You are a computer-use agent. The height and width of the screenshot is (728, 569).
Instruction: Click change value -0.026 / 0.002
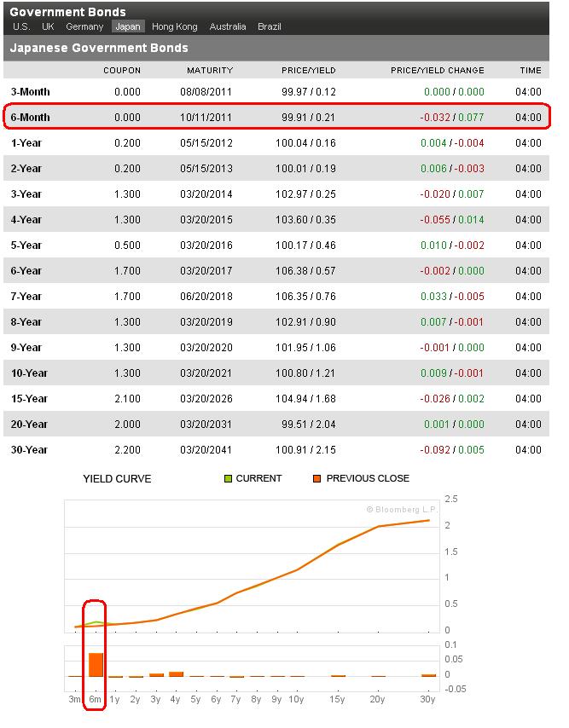point(452,398)
